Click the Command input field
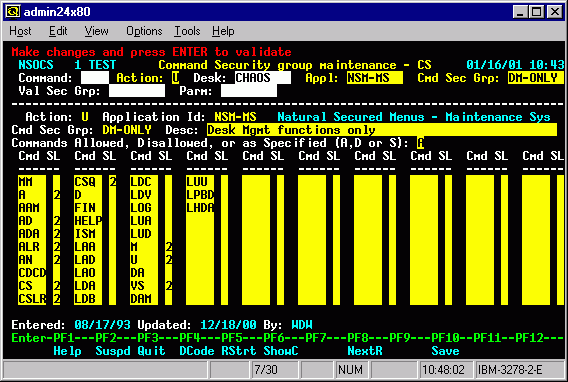 click(95, 78)
